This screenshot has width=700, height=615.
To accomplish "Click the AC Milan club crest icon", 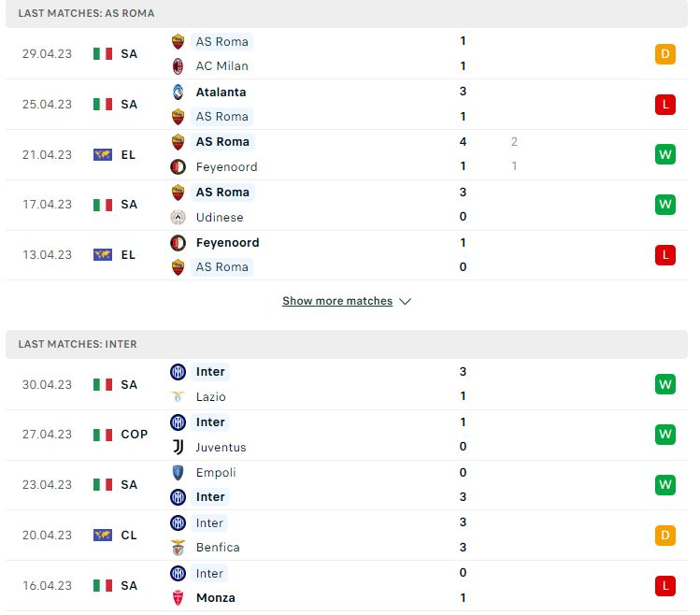I will pyautogui.click(x=178, y=66).
